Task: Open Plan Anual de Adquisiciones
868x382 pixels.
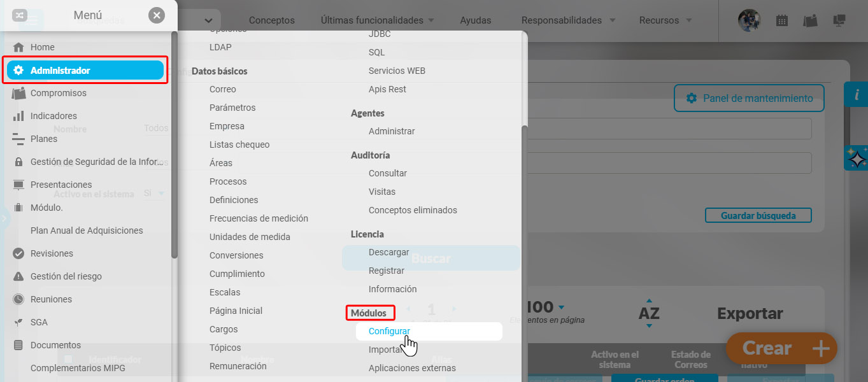Action: click(86, 230)
